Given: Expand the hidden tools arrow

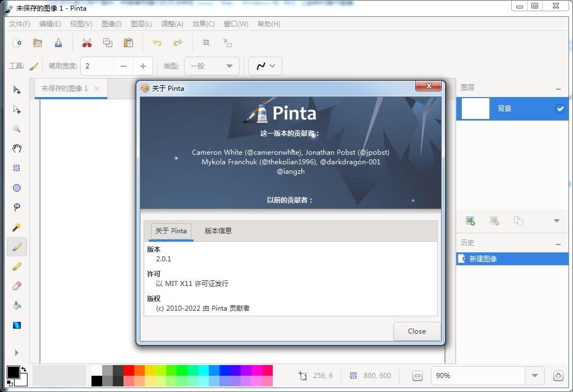Looking at the screenshot, I should pyautogui.click(x=17, y=353).
